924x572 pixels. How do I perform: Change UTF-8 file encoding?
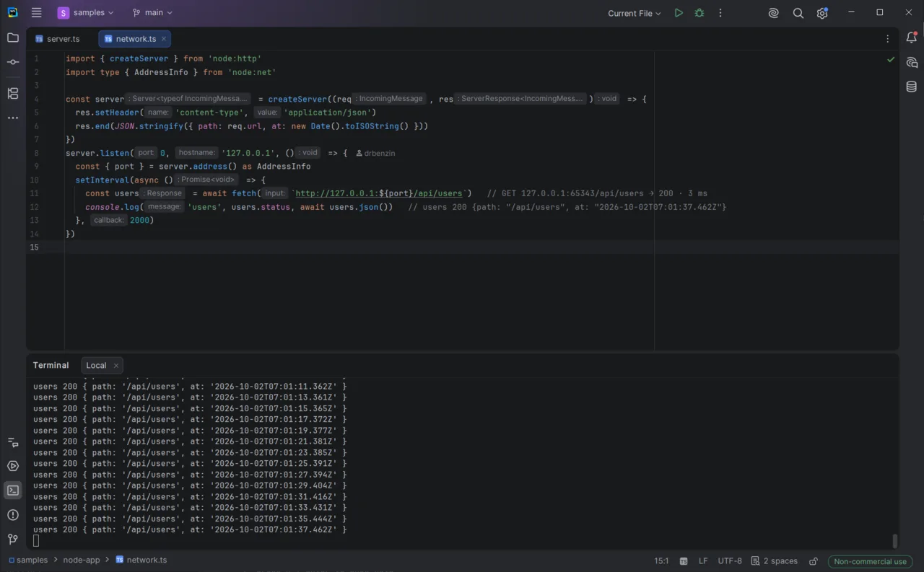click(730, 560)
